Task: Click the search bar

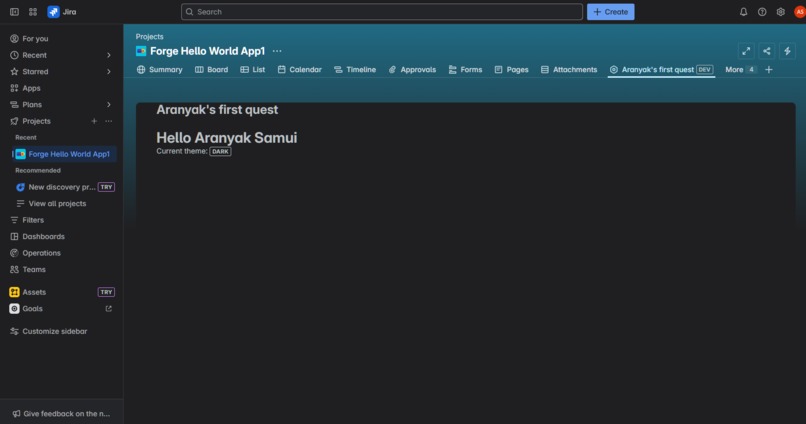Action: pyautogui.click(x=381, y=12)
